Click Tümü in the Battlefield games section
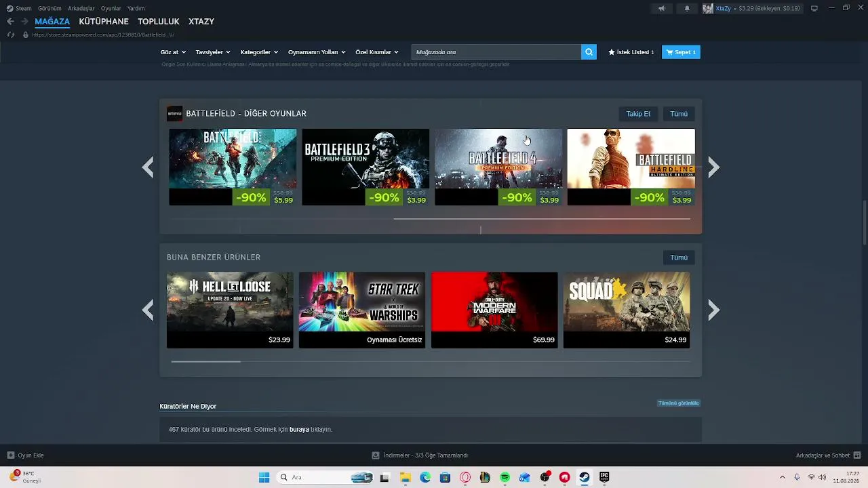Image resolution: width=868 pixels, height=488 pixels. (679, 114)
